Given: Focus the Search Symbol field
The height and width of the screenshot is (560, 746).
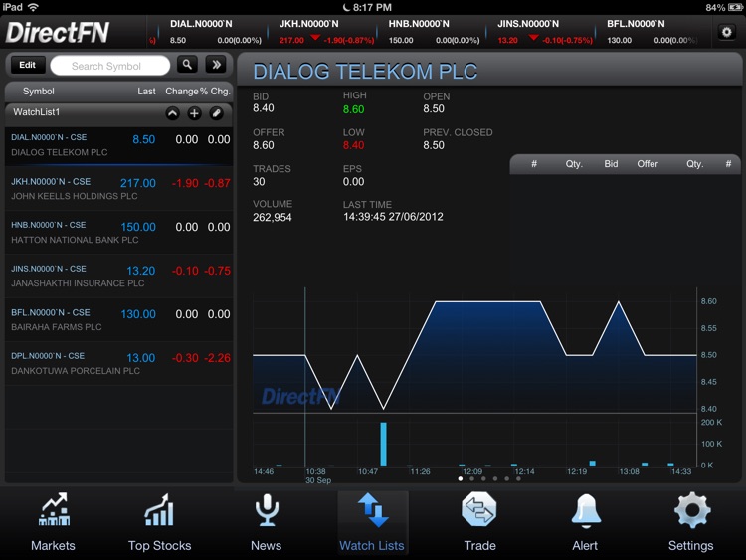Looking at the screenshot, I should coord(109,66).
